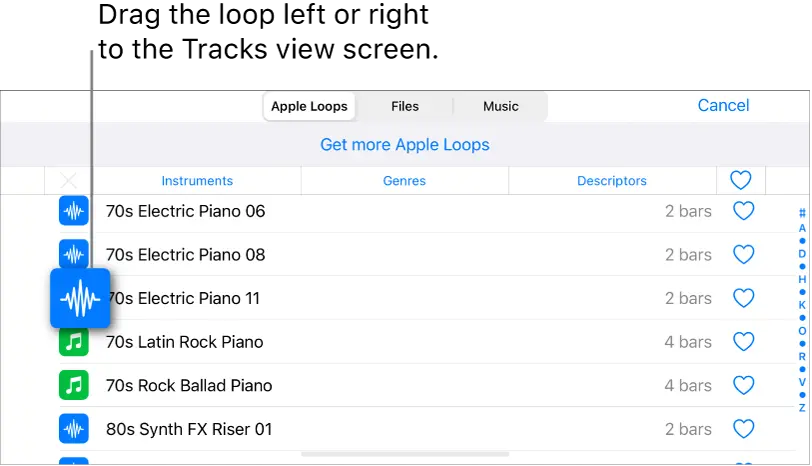Show favorites using the header heart icon

click(740, 181)
